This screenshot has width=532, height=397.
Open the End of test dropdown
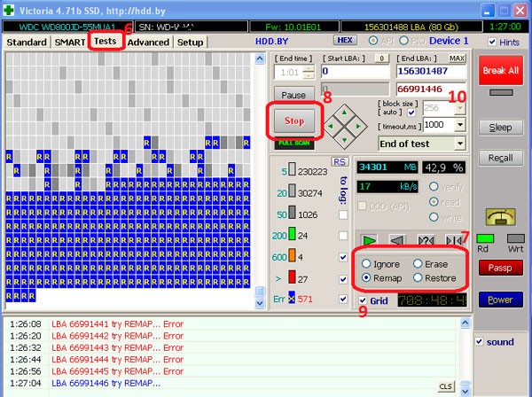[x=460, y=144]
